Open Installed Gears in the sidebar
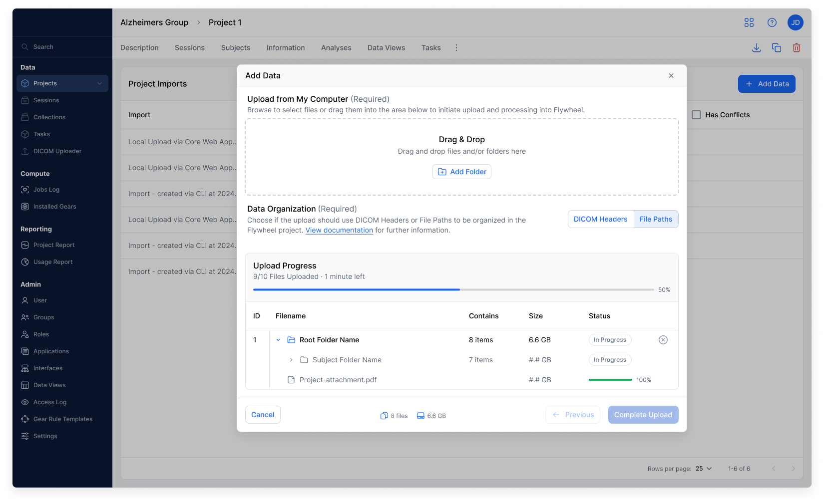824x504 pixels. [62, 207]
